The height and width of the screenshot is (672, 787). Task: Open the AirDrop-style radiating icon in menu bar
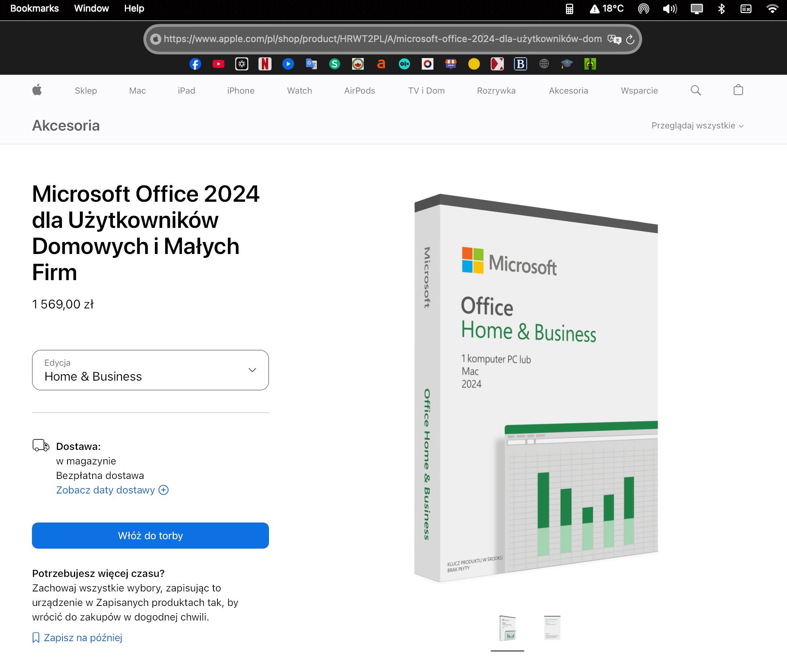[643, 9]
